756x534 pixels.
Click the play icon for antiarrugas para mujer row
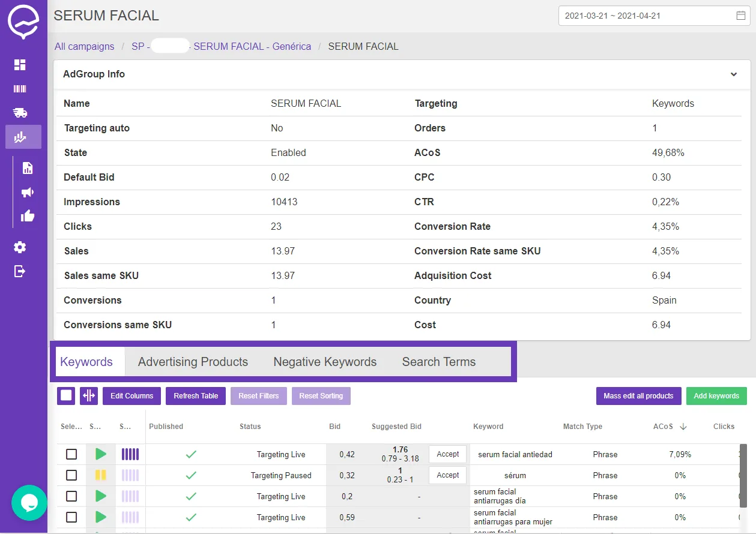coord(101,517)
